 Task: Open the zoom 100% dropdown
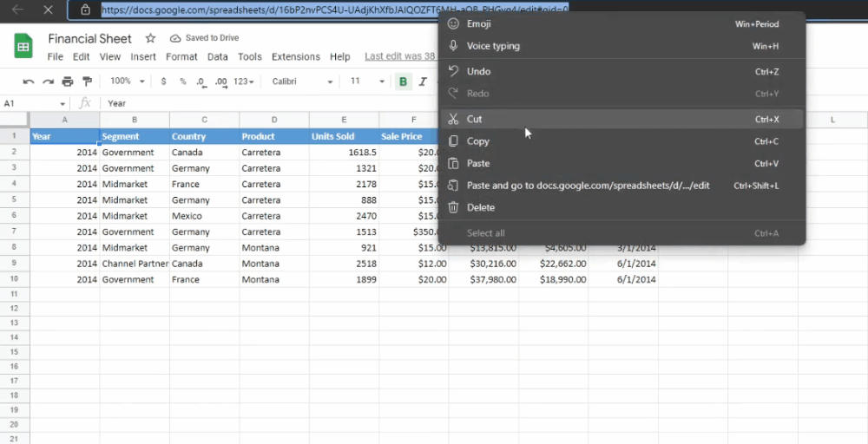point(128,82)
